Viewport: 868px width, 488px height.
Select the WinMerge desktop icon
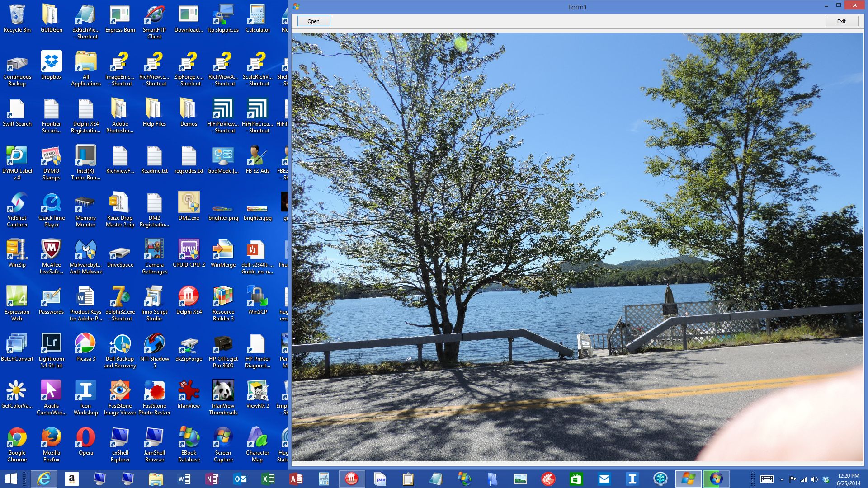point(223,254)
